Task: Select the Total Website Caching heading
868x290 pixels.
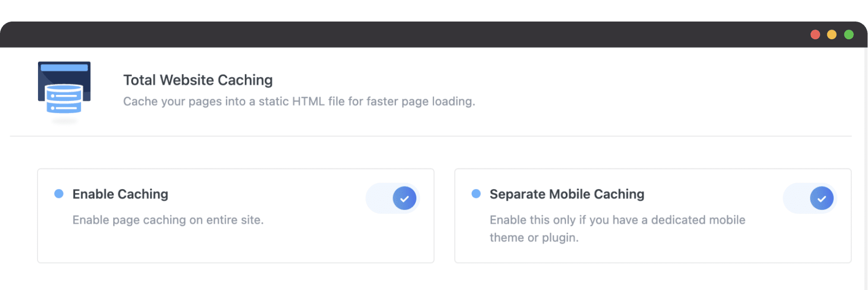Action: 198,80
